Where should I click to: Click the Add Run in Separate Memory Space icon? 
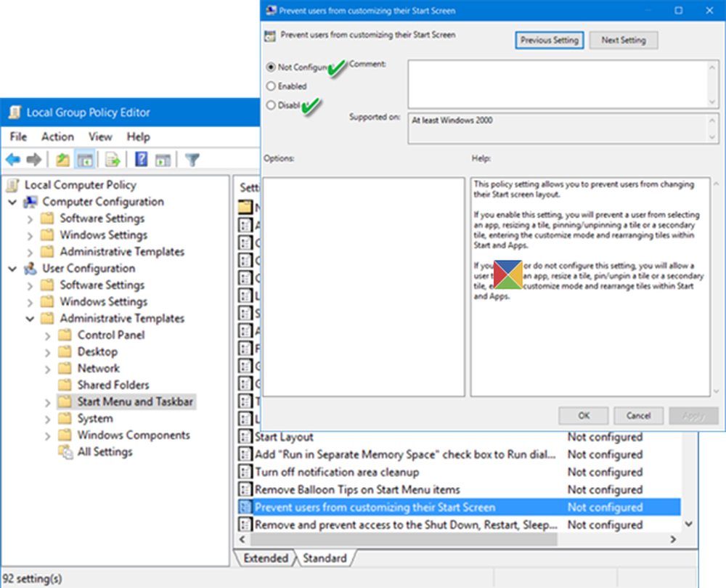(245, 454)
